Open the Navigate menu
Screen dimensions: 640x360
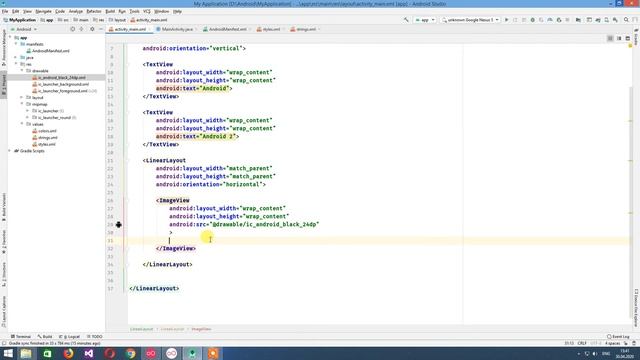coord(43,11)
